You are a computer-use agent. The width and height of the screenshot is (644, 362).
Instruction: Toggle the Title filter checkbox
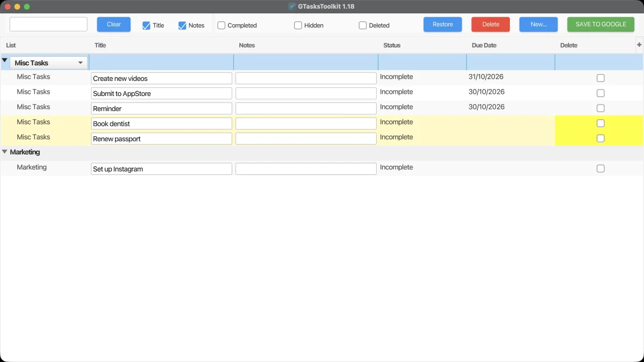coord(146,25)
